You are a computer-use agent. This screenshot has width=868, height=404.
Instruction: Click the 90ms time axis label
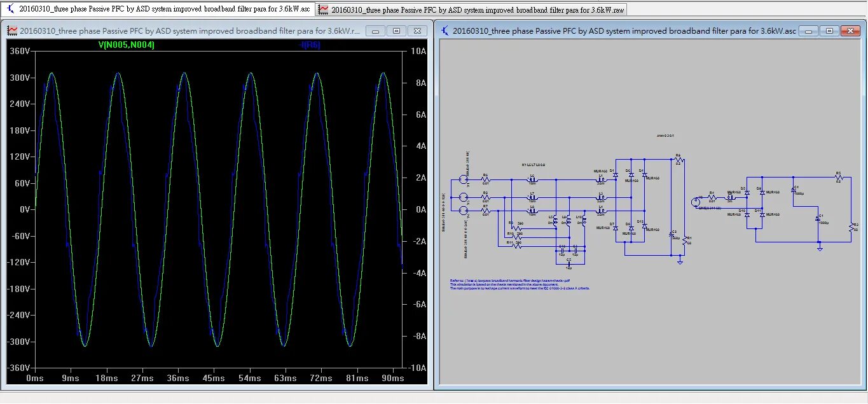(x=392, y=378)
